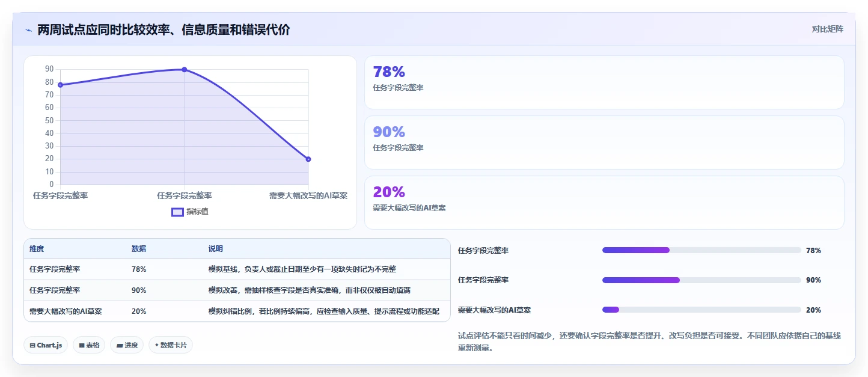Click the 20% value beside its progress bar
This screenshot has width=868, height=377.
(813, 310)
